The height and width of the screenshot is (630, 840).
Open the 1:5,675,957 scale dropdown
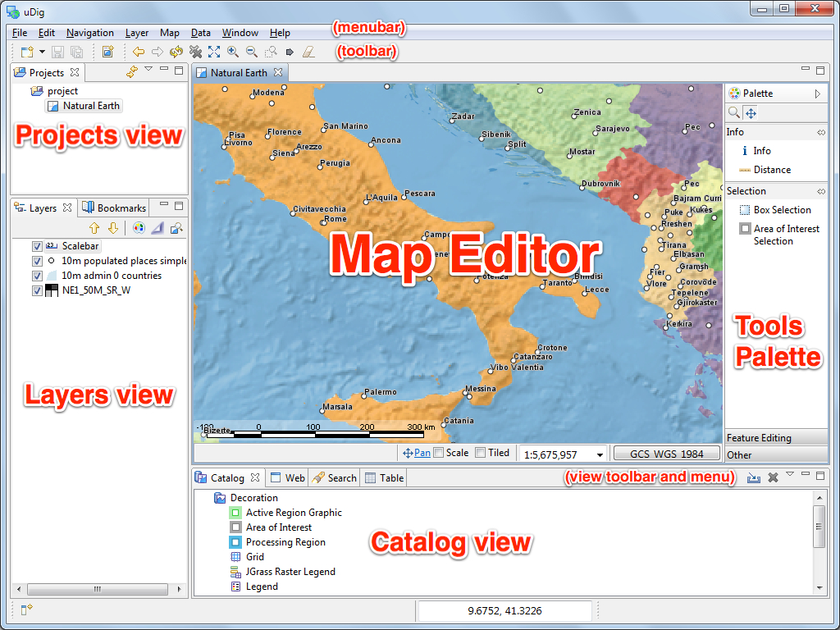600,454
